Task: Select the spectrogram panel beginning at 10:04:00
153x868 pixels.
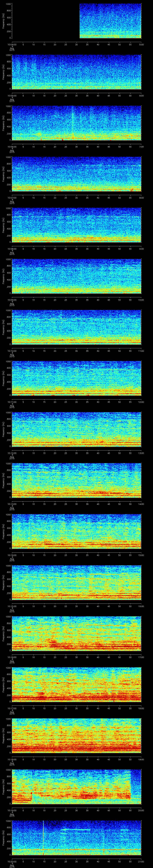Action: 76,21
